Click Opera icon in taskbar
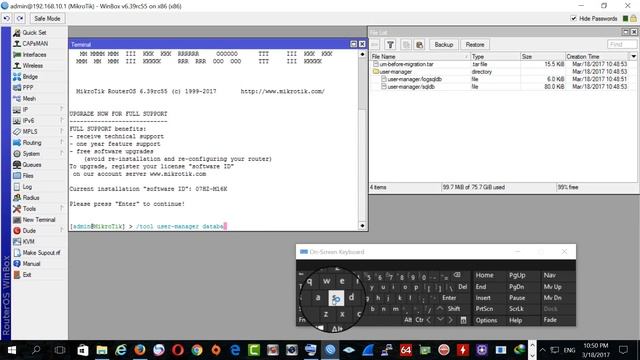 pos(178,350)
